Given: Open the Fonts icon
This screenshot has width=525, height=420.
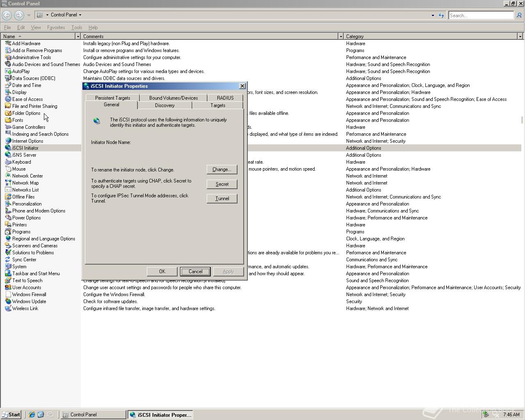Looking at the screenshot, I should 8,120.
